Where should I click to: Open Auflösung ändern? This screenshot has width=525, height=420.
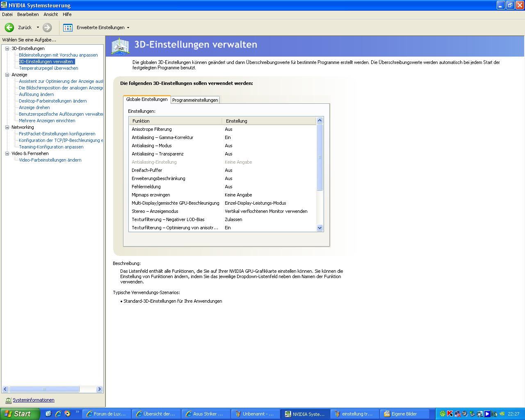point(36,94)
